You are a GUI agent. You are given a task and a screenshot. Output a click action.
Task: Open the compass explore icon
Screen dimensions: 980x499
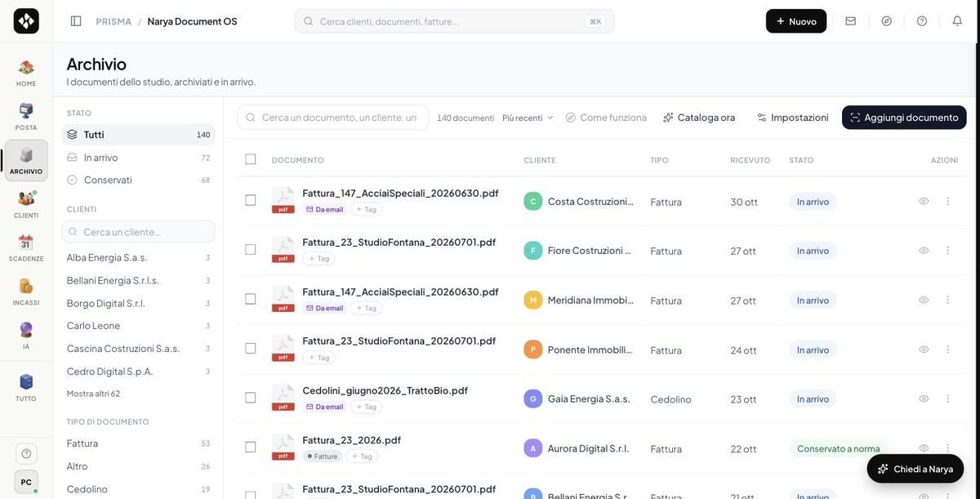click(x=887, y=21)
